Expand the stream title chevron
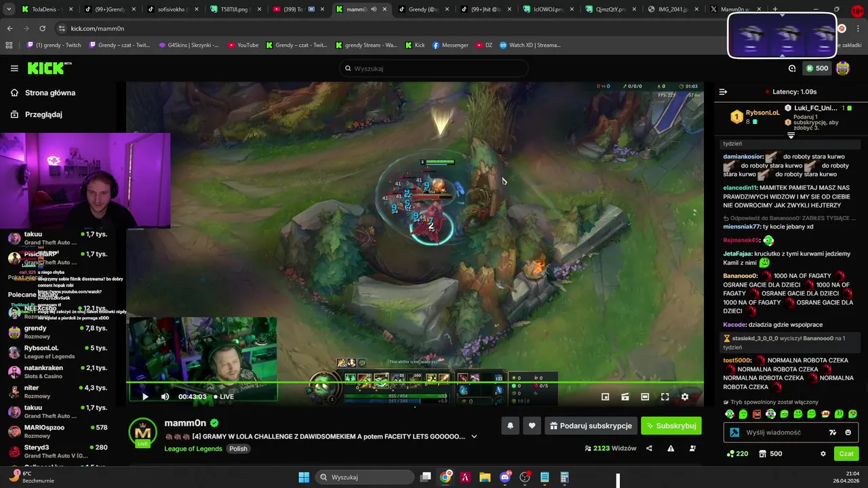868x488 pixels. point(474,436)
